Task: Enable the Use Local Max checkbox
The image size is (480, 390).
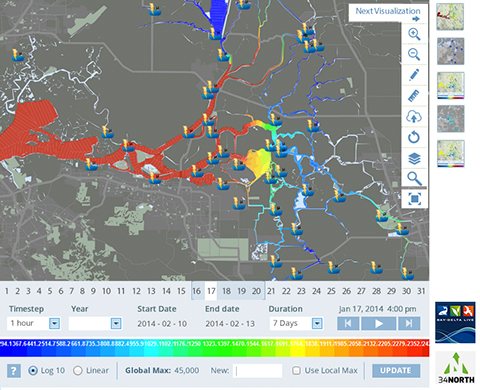Action: [x=296, y=370]
